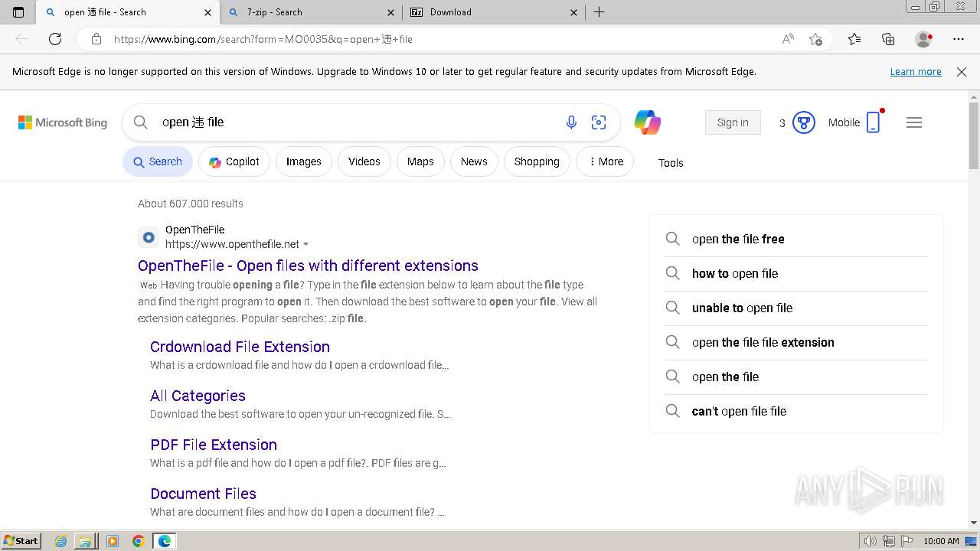Add this page to favorites star
Screen dimensions: 980x551
coord(816,39)
